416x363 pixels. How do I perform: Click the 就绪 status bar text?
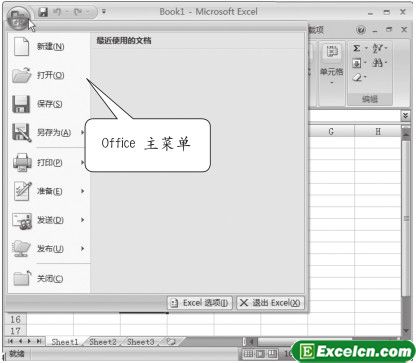point(16,354)
